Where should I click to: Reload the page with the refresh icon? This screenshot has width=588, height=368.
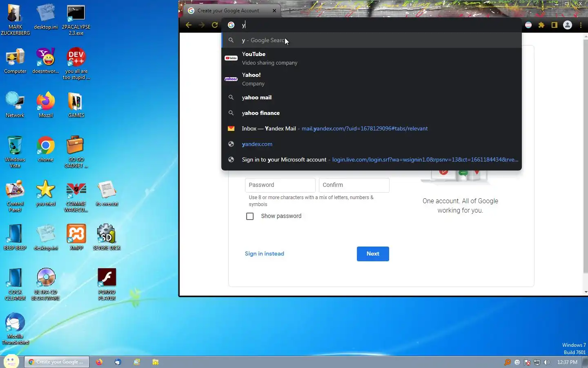pos(215,25)
